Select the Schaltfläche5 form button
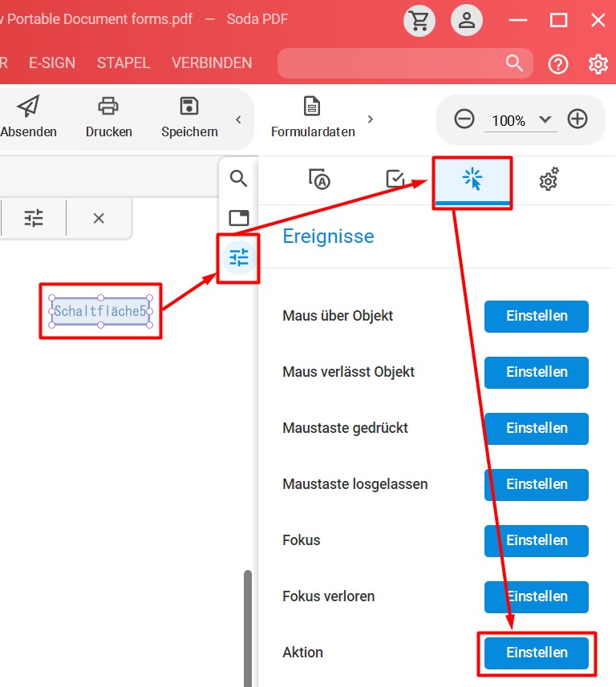Image resolution: width=616 pixels, height=687 pixels. 101,311
